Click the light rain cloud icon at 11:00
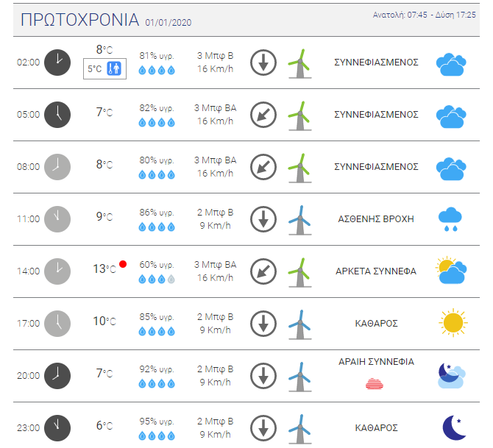493x448 pixels. click(x=450, y=219)
